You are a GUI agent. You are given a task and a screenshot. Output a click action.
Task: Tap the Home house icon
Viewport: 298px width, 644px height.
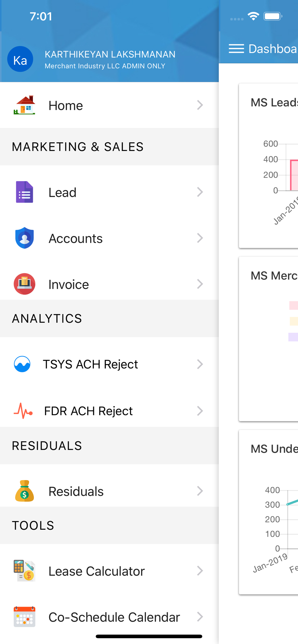(25, 105)
